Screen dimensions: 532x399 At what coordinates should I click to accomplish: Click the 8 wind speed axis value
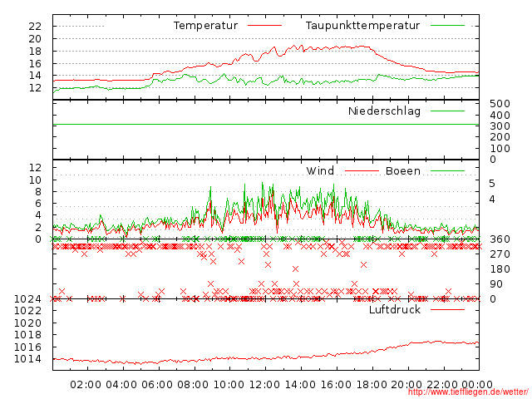pyautogui.click(x=38, y=192)
